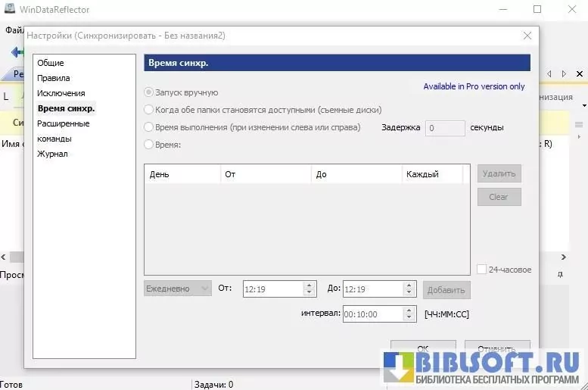Select the Время radio button

tap(149, 145)
